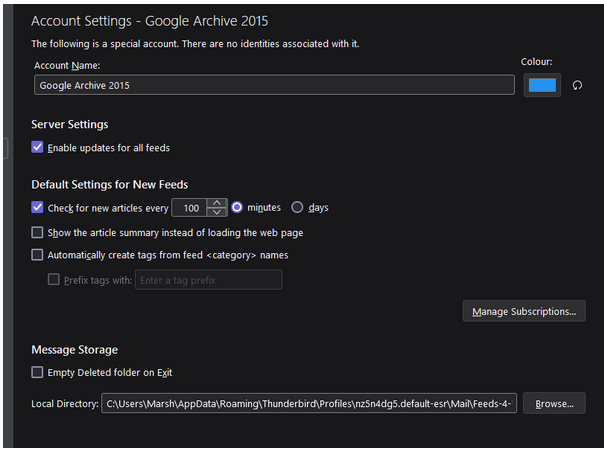Image resolution: width=604 pixels, height=450 pixels.
Task: Reset the account colour to default
Action: point(577,85)
